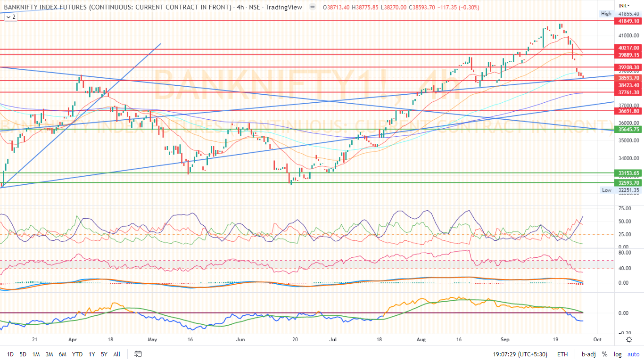Toggle percent scale mode
644x362 pixels.
pos(604,354)
